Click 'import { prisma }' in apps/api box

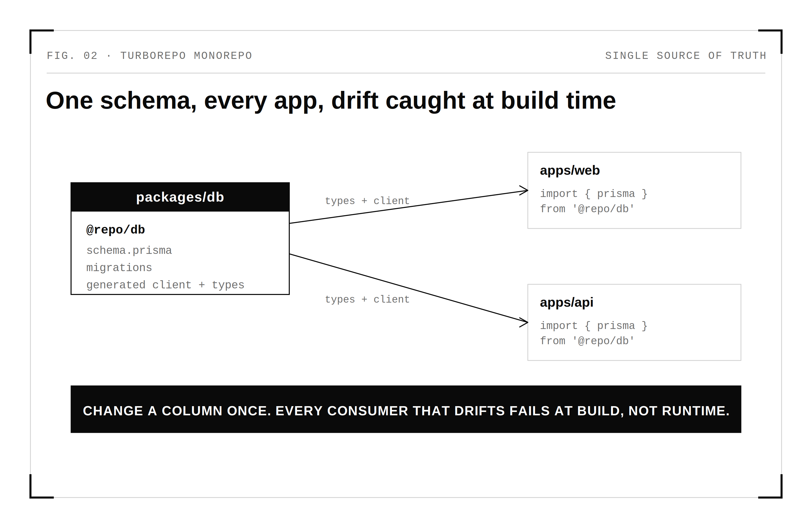(x=594, y=326)
